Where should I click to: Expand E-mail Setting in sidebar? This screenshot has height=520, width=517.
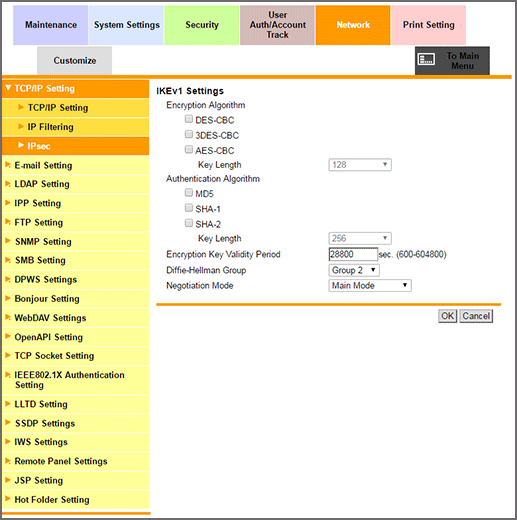tap(75, 165)
